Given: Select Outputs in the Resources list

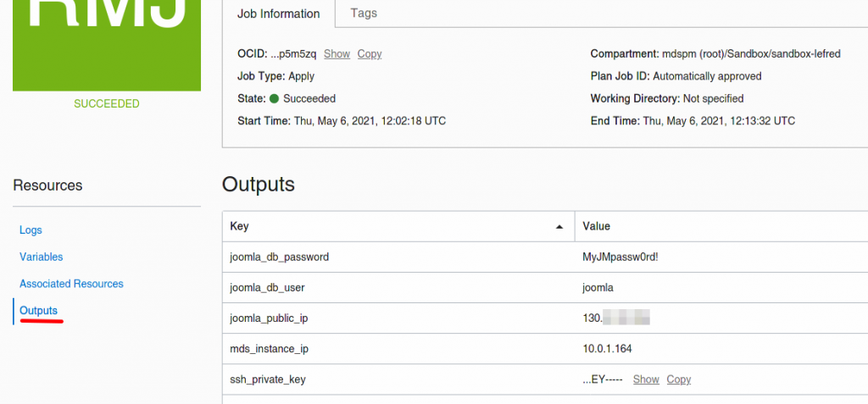Looking at the screenshot, I should pos(38,311).
